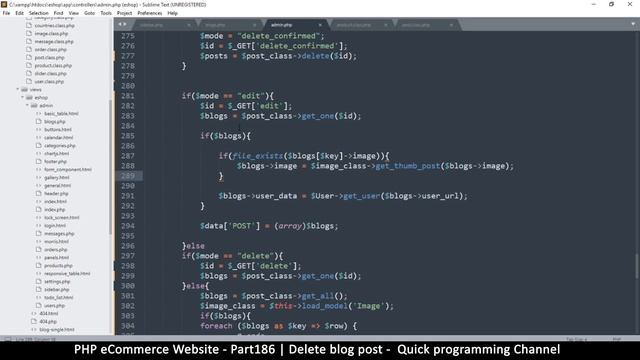Open blog-single.html in the sidebar
The image size is (640, 360).
(x=57, y=329)
